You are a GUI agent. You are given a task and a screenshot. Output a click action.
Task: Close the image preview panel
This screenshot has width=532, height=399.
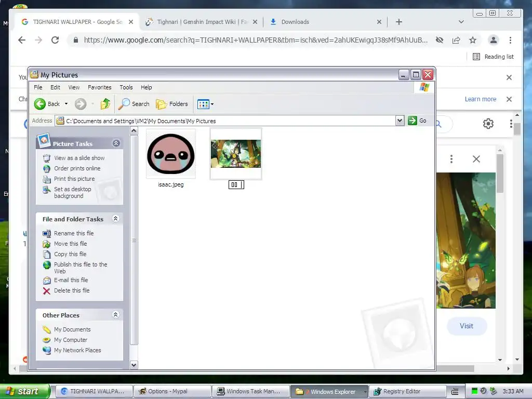(x=476, y=159)
